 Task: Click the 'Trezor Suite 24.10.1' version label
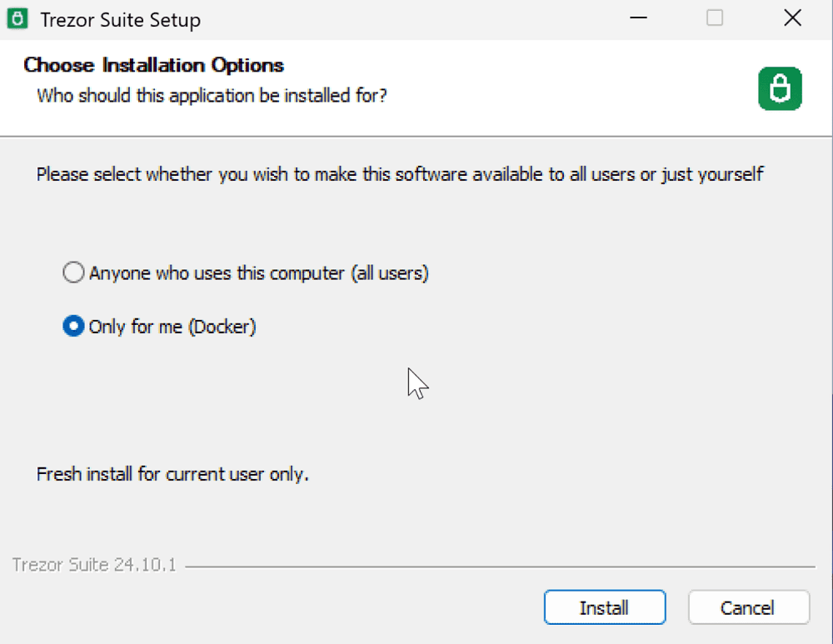click(x=94, y=565)
